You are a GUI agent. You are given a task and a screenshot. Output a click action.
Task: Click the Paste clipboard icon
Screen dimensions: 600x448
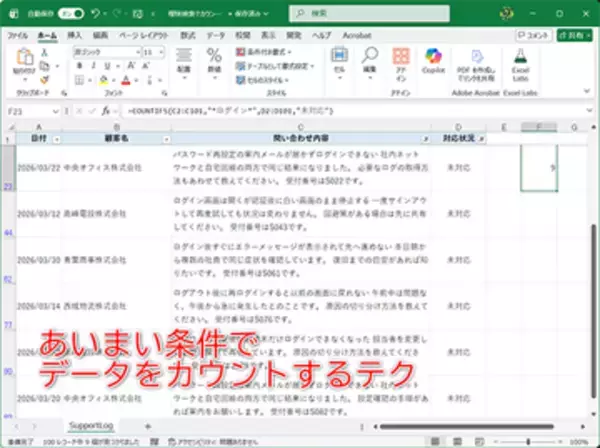[24, 57]
